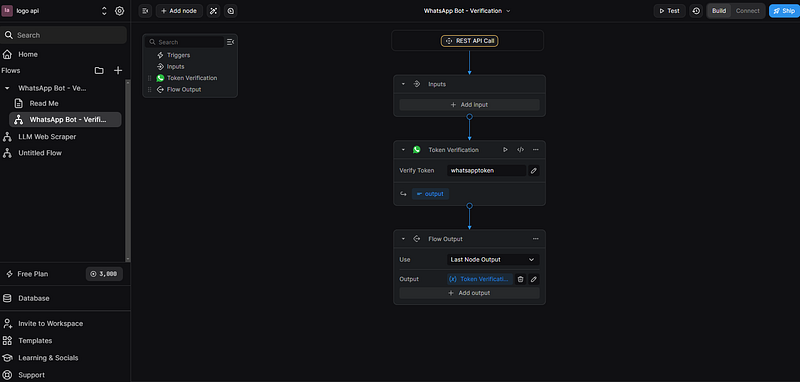
Task: Create a new folder in Flows
Action: click(x=99, y=70)
